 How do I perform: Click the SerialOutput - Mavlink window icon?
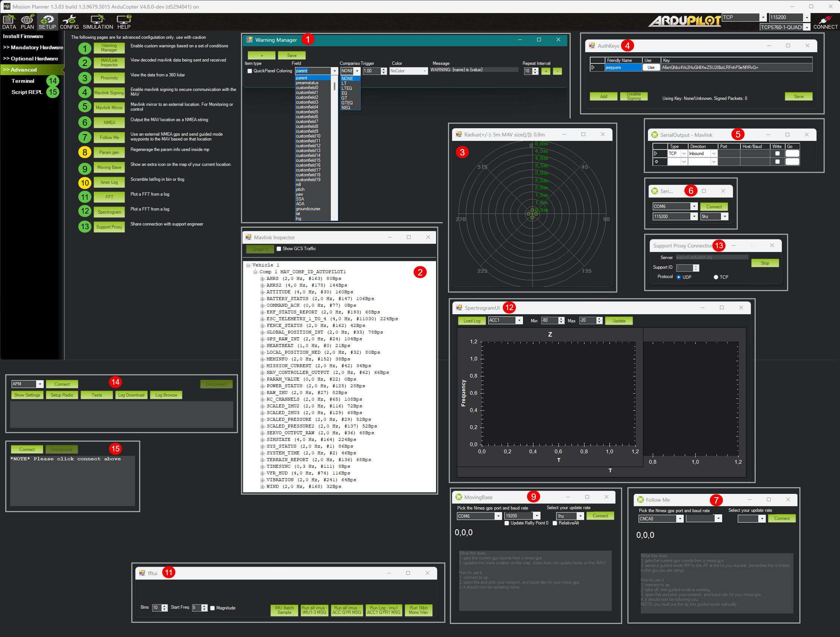point(654,135)
